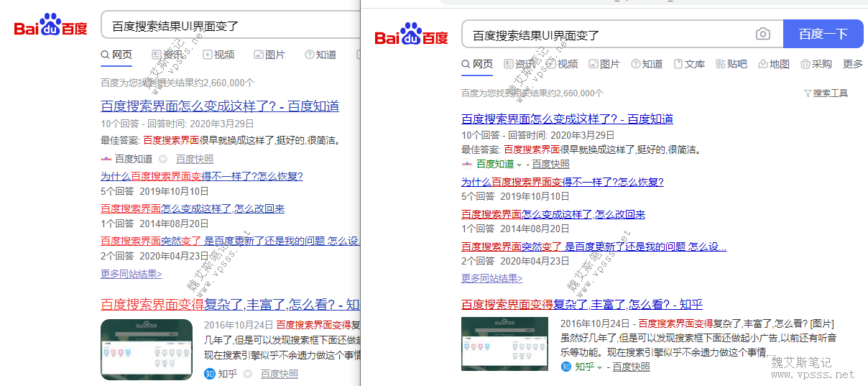Screen dimensions: 868x386
Task: Click the 搜索工具 filter icon
Action: pyautogui.click(x=808, y=93)
